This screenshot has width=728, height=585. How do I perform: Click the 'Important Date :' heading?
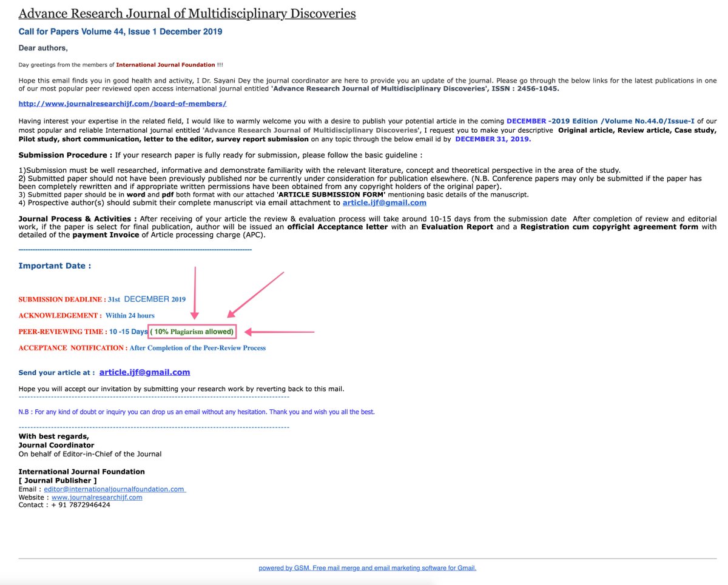[55, 266]
